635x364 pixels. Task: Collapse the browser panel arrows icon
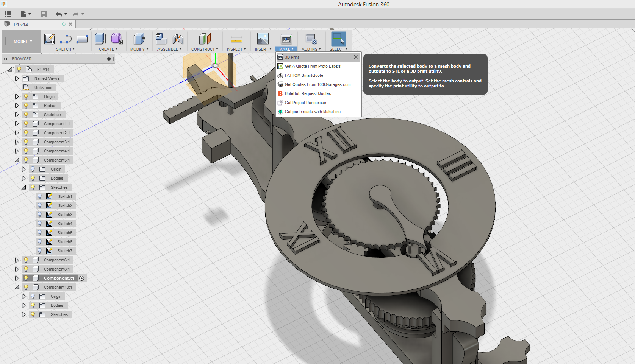[5, 59]
